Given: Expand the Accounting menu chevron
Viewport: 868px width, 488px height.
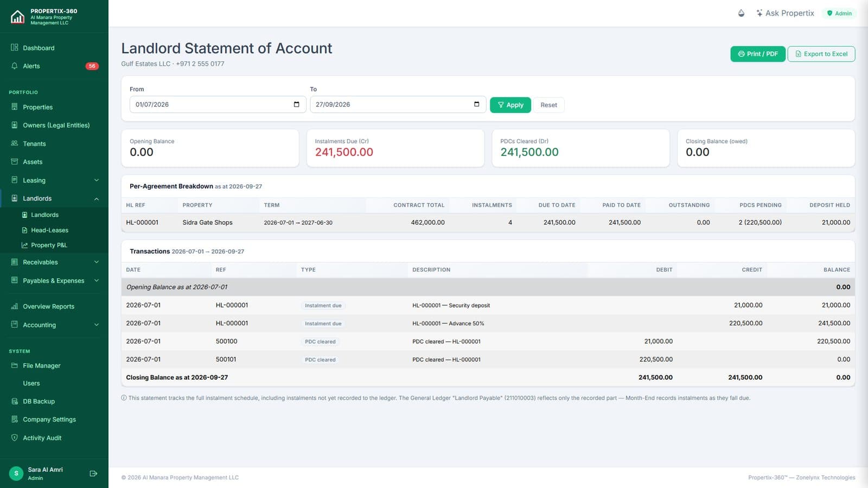Looking at the screenshot, I should point(97,325).
